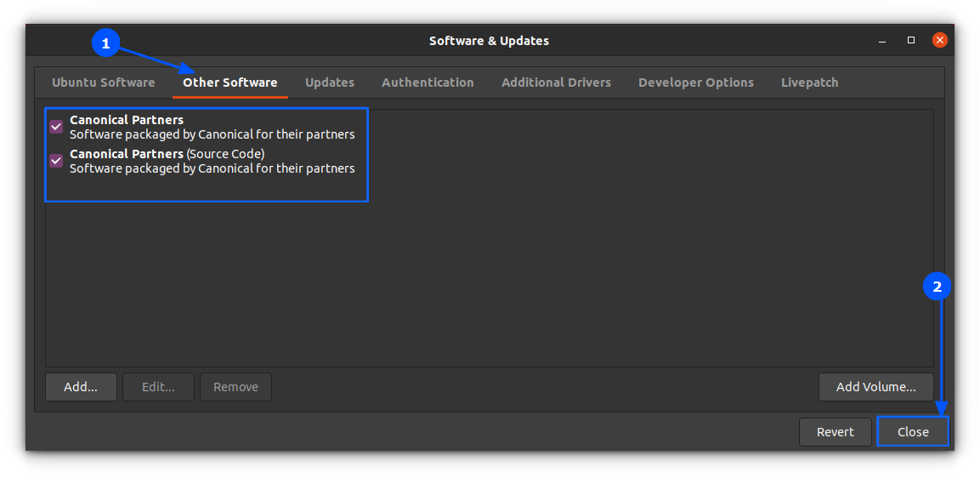Toggle Canonical Partners (Source Code) checkbox
The image size is (980, 478).
(x=56, y=161)
